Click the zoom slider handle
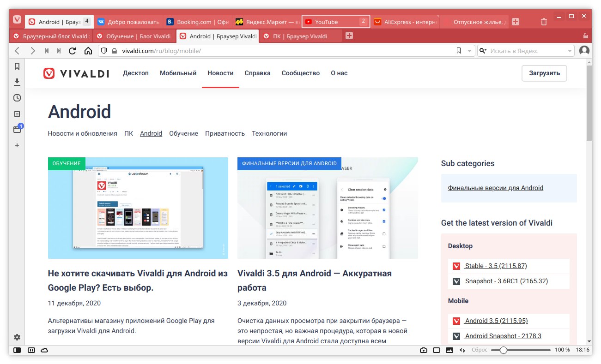Screen dimensions: 601x364 coord(504,350)
